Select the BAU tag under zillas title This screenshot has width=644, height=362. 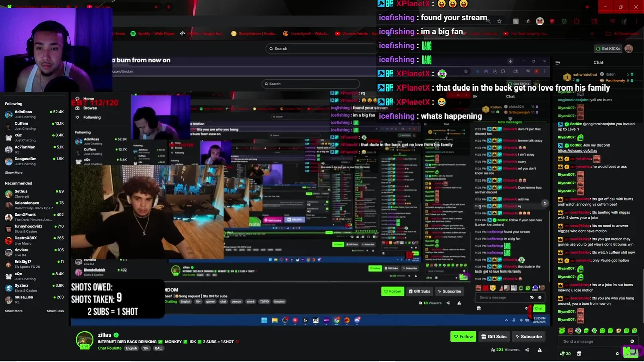click(x=158, y=348)
